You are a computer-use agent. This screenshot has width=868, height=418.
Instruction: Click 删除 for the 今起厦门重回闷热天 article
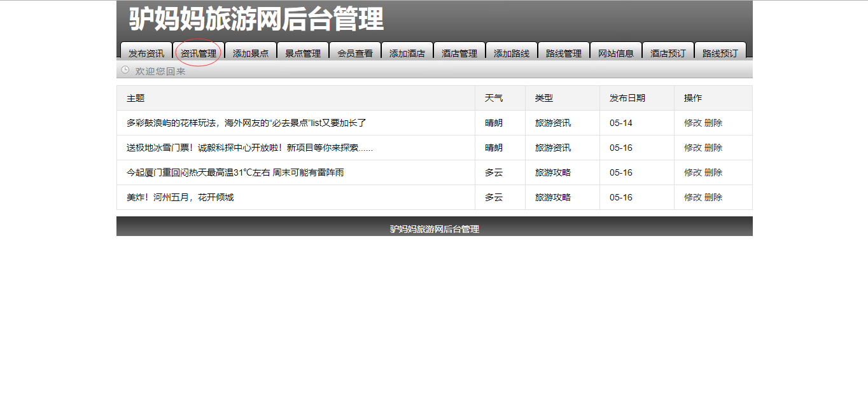point(713,172)
